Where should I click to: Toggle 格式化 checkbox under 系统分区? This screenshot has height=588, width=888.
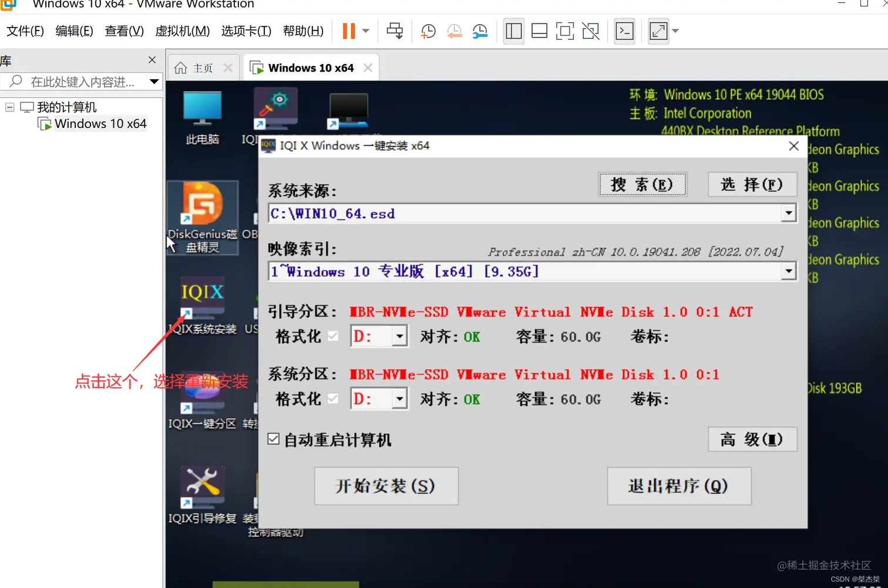pos(333,399)
